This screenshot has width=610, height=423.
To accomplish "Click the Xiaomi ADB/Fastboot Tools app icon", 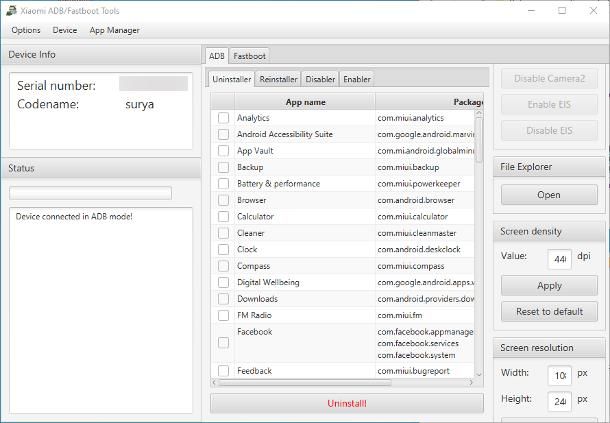I will (11, 10).
